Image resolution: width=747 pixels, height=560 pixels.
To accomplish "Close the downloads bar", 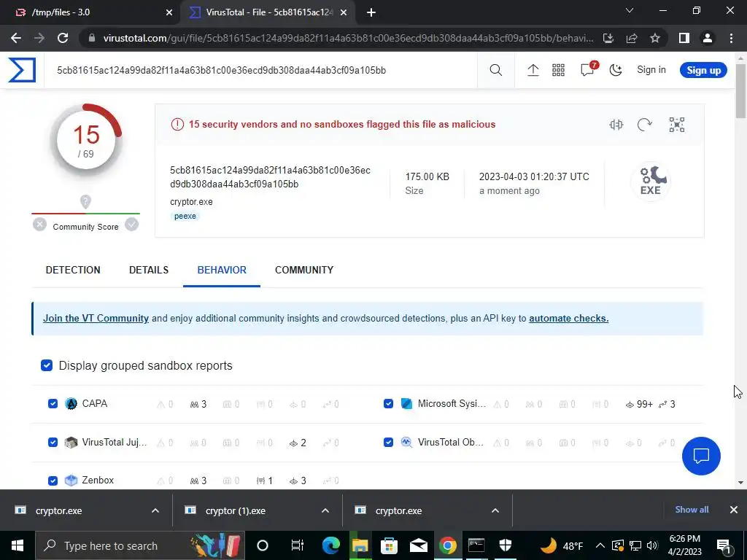I will tap(734, 510).
